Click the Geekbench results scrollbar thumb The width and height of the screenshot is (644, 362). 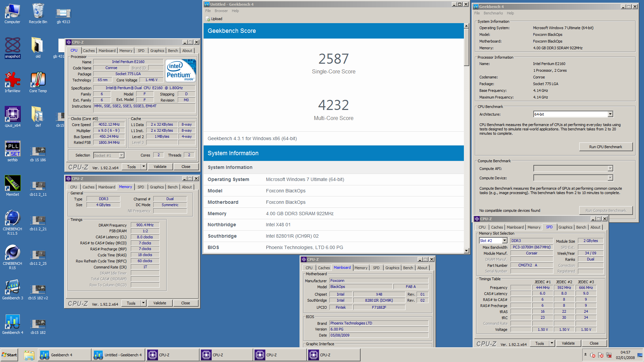pyautogui.click(x=466, y=47)
